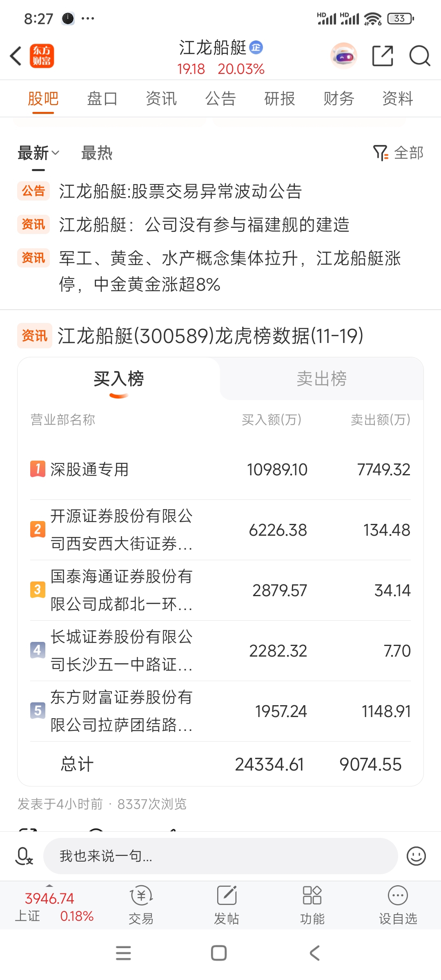Open the 龙虎榜数据(11-19) news headline

pos(210,336)
